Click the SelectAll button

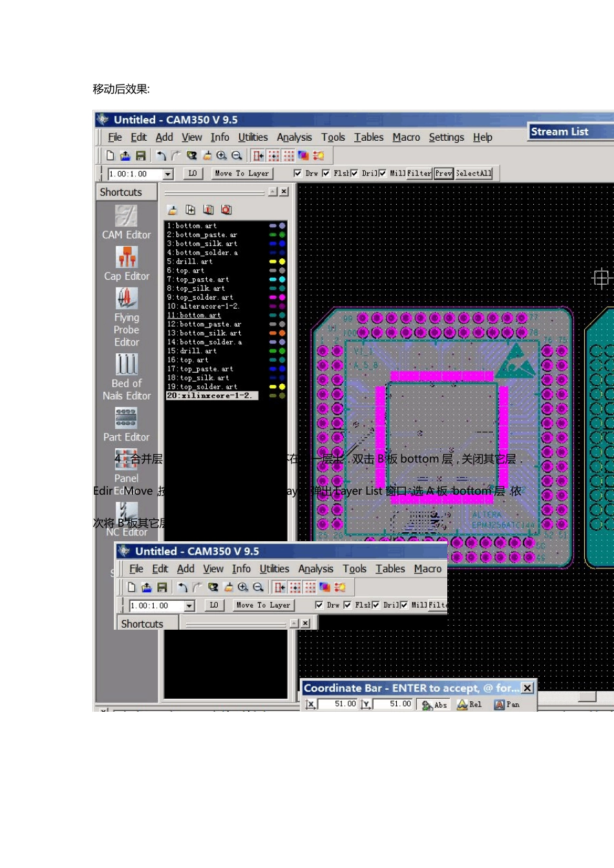(x=474, y=173)
